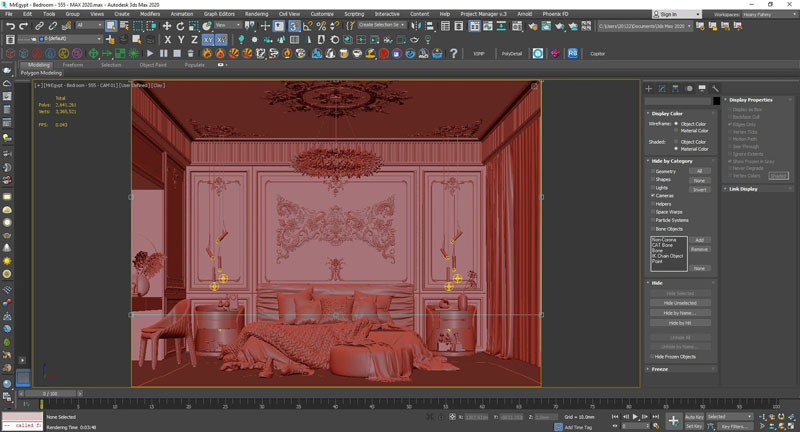Toggle the Geometry hide category checkbox

652,171
